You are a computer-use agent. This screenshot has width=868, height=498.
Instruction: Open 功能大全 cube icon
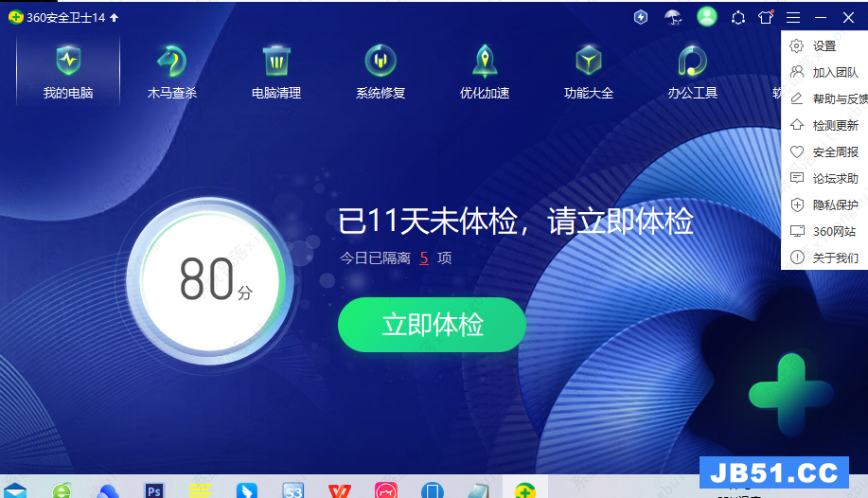[x=589, y=62]
